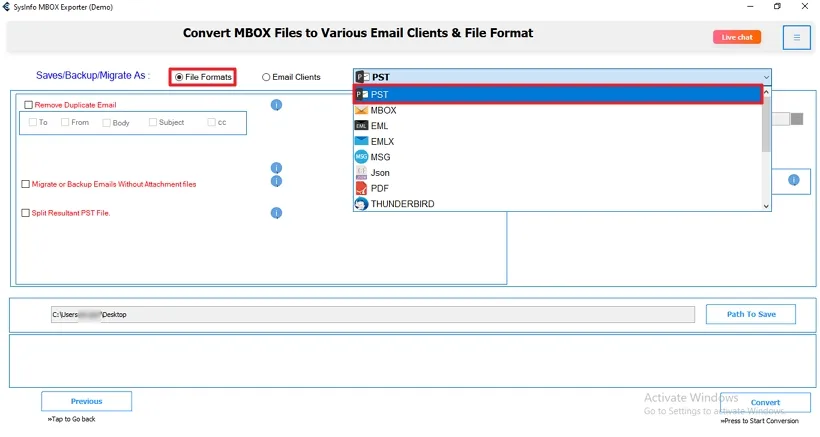Enable Migrate or Backup Emails Without Attachment files
The image size is (820, 437).
(25, 184)
